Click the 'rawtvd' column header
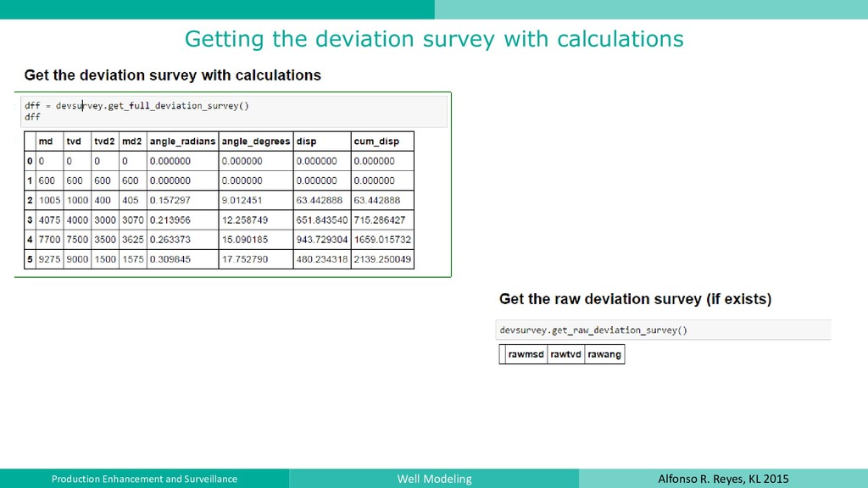This screenshot has height=488, width=868. pyautogui.click(x=565, y=354)
